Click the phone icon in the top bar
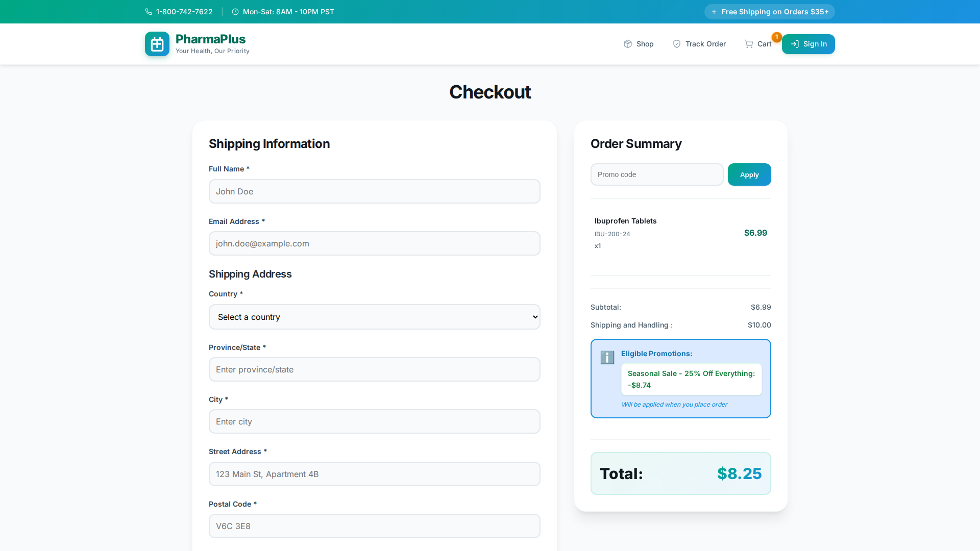Viewport: 980px width, 551px height. pos(149,11)
